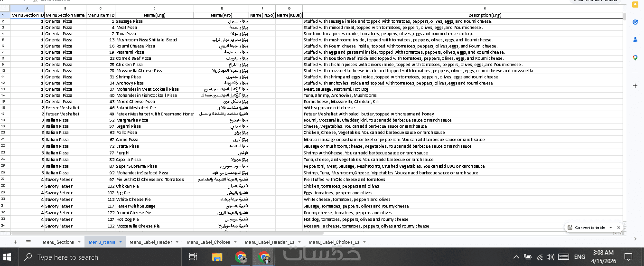Dismiss the Convert to table suggestion
This screenshot has width=644, height=266.
618,228
